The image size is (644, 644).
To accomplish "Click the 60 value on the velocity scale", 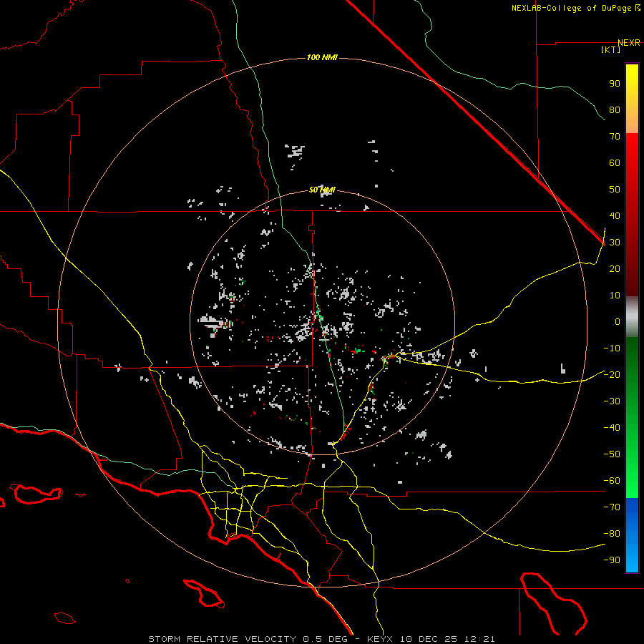I will [x=615, y=162].
